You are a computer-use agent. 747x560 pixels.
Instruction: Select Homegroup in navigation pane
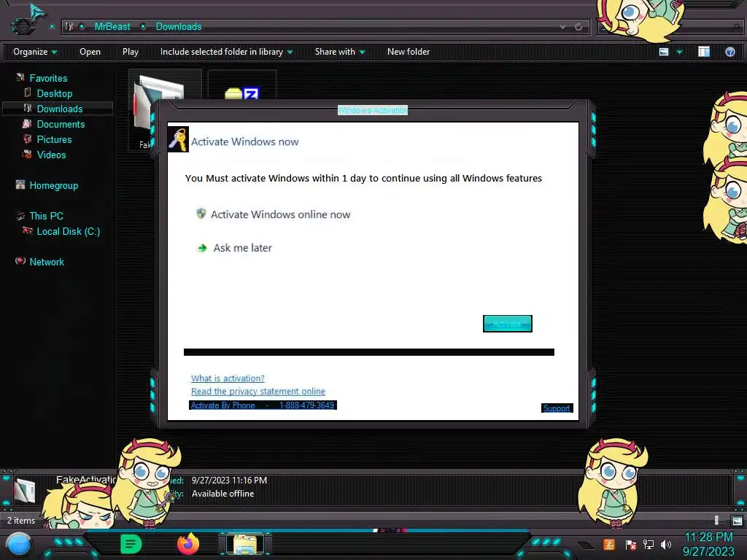53,185
